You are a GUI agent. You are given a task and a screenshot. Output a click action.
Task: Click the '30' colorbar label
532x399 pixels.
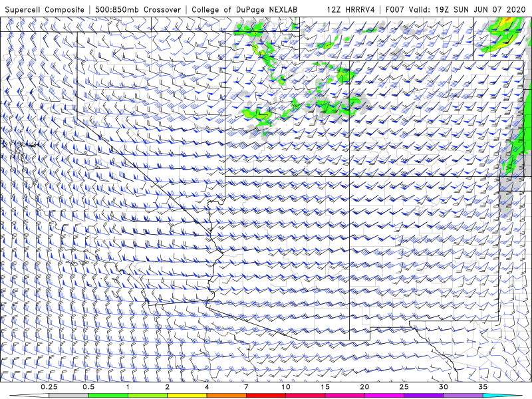click(444, 387)
